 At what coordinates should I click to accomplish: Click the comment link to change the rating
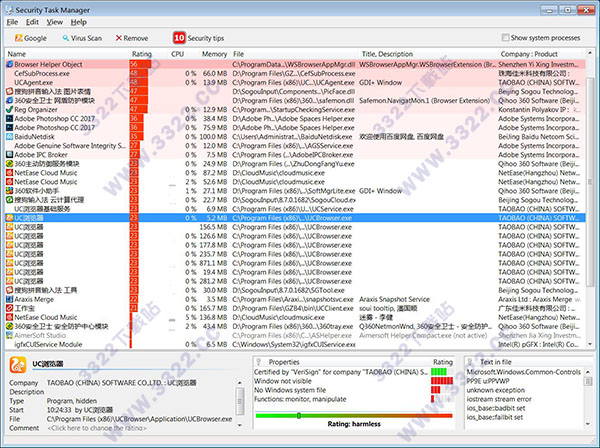pyautogui.click(x=97, y=428)
